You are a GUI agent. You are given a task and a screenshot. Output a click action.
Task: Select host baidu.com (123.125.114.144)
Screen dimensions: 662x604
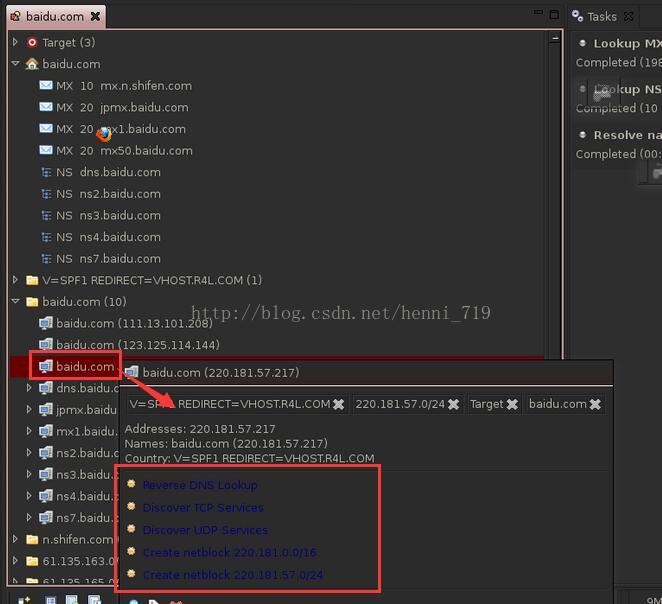[129, 345]
